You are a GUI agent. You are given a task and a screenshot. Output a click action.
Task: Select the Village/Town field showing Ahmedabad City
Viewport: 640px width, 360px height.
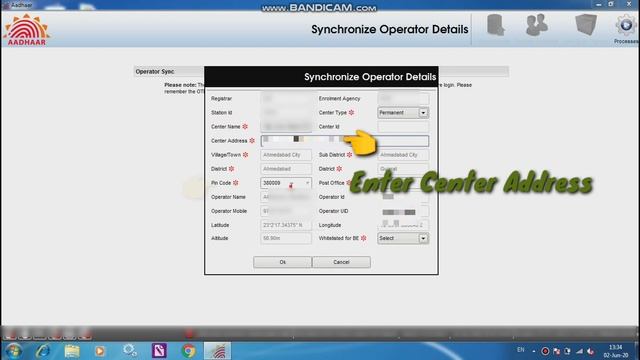coord(286,155)
